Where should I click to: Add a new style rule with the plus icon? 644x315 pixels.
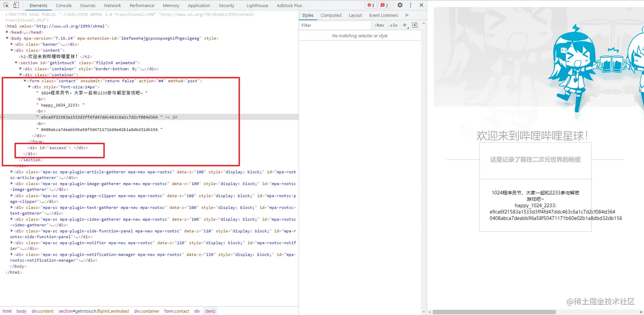[405, 25]
